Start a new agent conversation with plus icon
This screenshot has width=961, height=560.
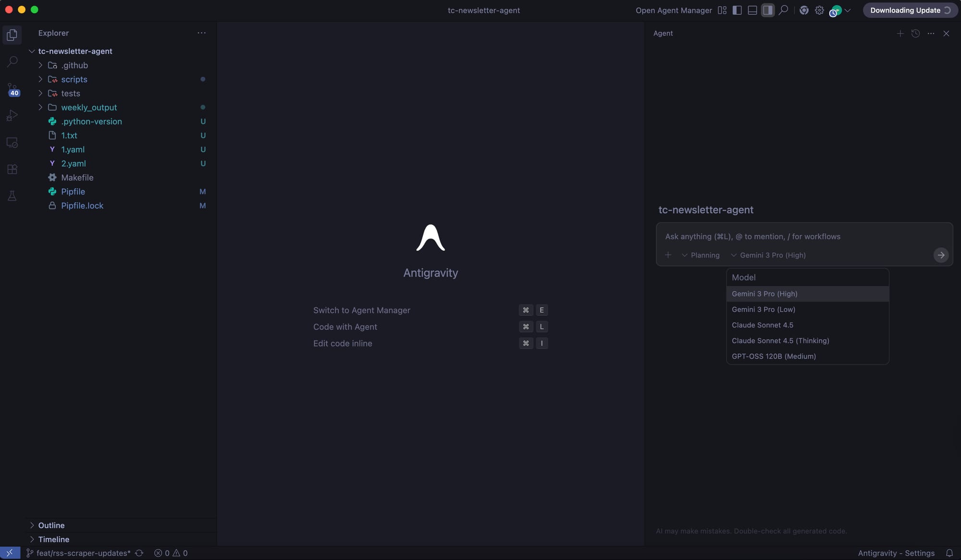pyautogui.click(x=900, y=34)
